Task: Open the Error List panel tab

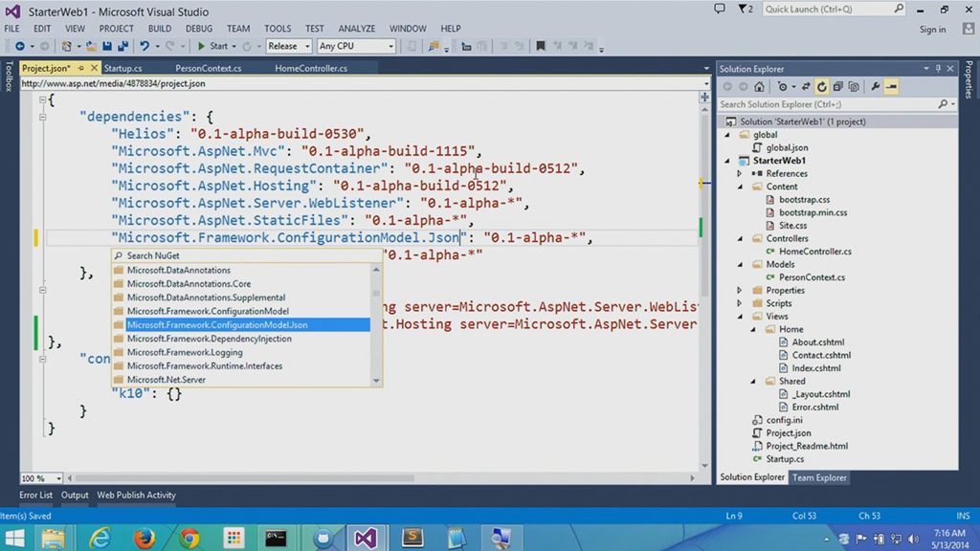Action: [36, 496]
